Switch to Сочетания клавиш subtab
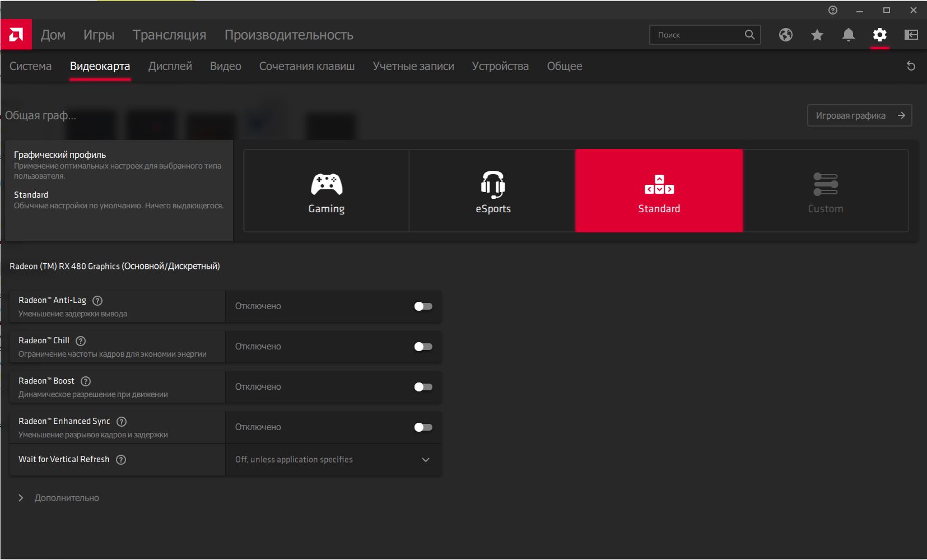 [x=307, y=66]
